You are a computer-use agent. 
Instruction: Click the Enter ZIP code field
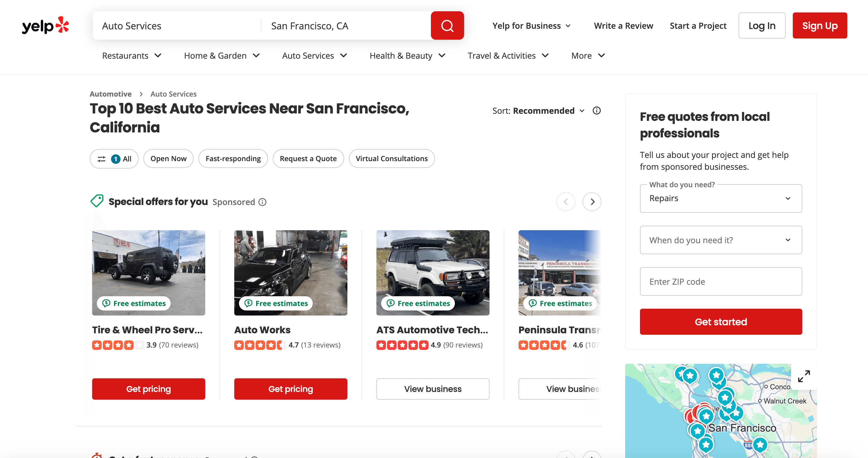(721, 281)
